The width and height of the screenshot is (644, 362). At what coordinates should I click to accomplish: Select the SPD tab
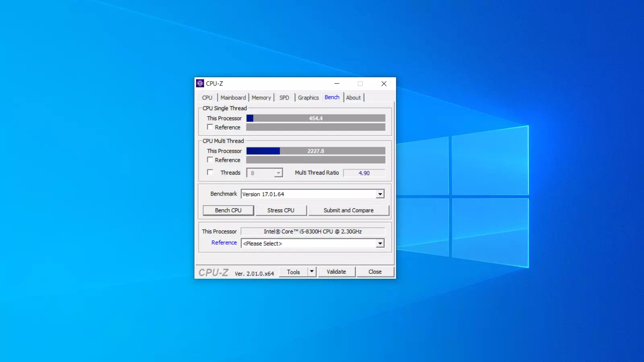click(284, 98)
